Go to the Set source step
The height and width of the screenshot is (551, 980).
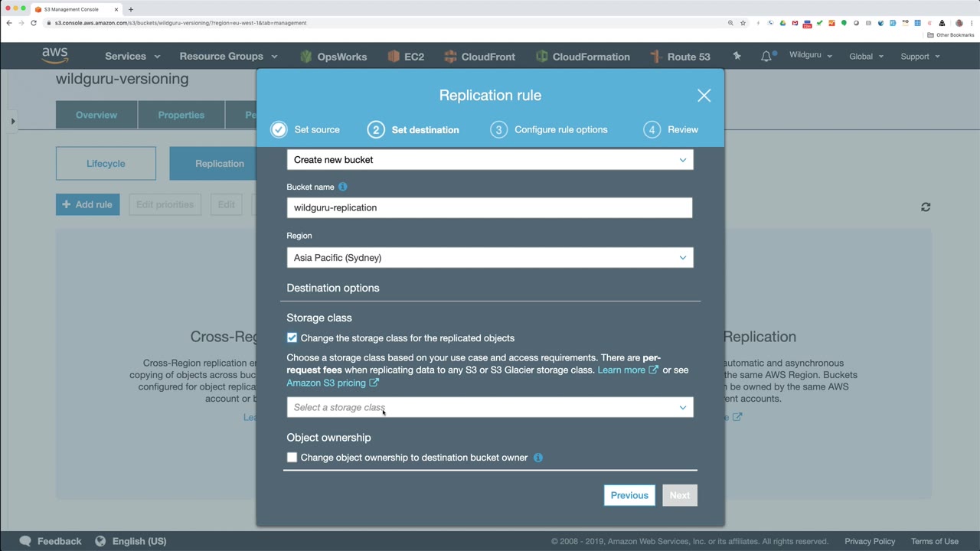tap(305, 130)
